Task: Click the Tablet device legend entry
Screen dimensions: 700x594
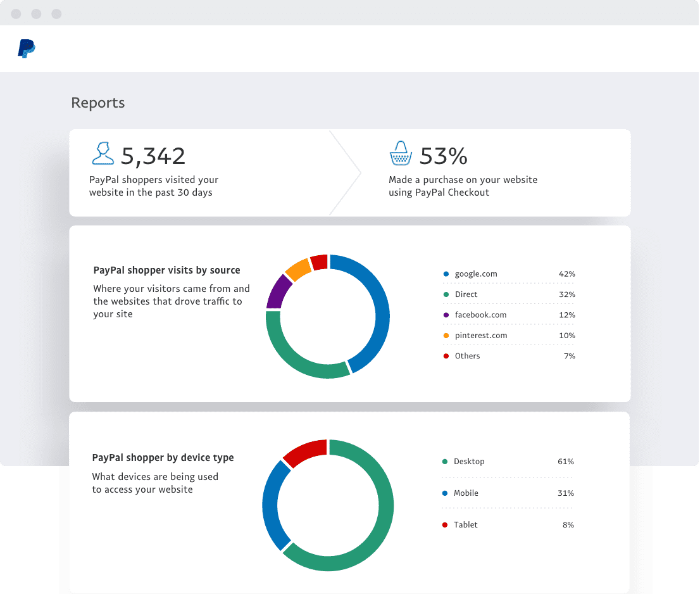Action: coord(465,525)
